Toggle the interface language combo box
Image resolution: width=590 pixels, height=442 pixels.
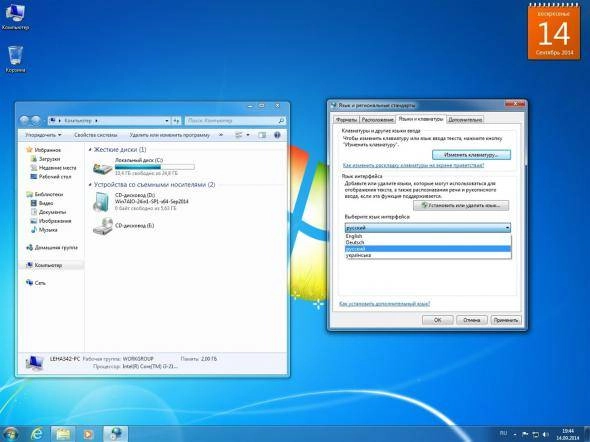[x=428, y=228]
